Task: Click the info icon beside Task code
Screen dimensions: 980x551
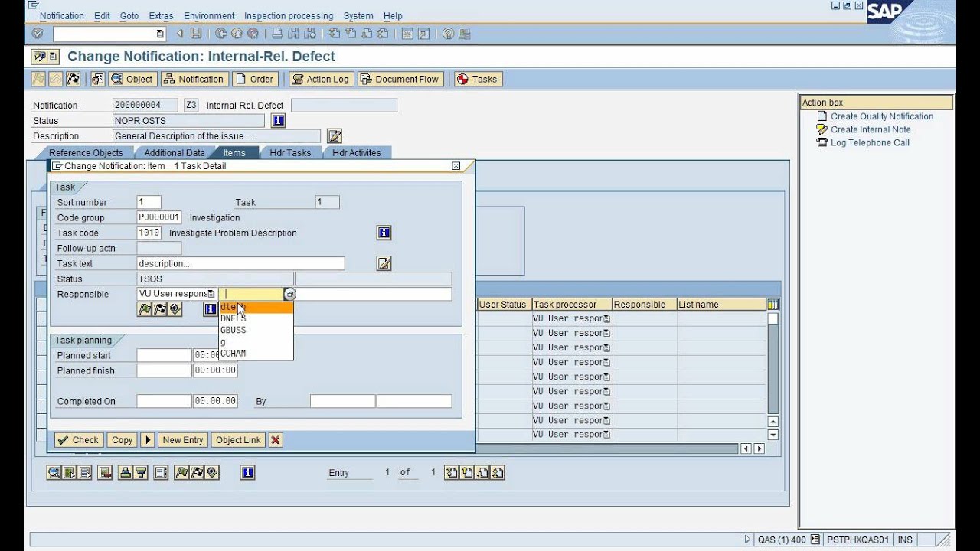Action: pos(384,233)
